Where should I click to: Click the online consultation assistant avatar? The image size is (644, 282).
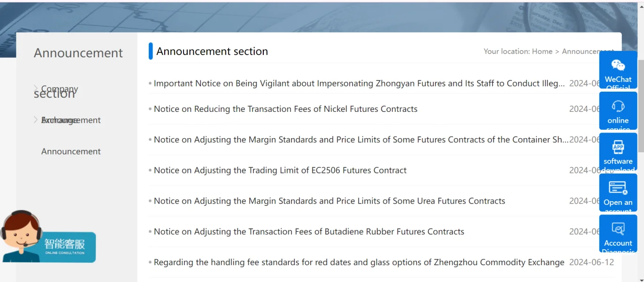pyautogui.click(x=21, y=235)
